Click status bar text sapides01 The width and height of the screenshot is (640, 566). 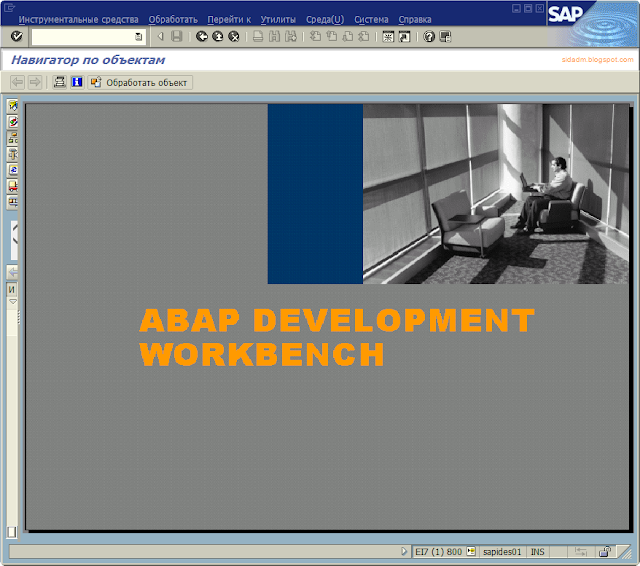[502, 552]
